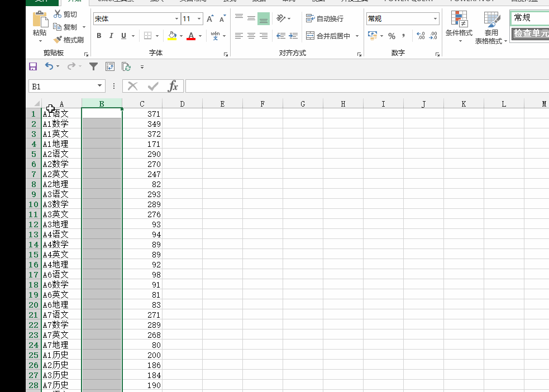Open the fill color dropdown arrow

(181, 36)
